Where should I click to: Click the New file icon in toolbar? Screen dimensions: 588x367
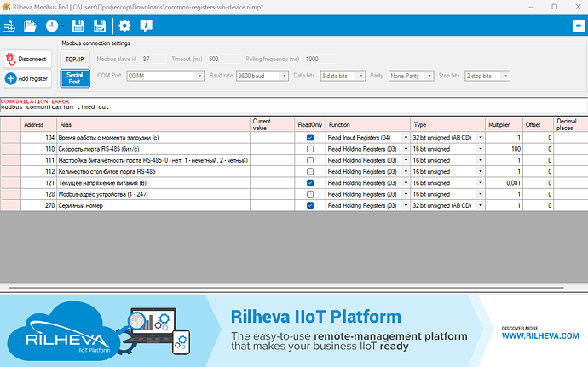click(x=9, y=26)
